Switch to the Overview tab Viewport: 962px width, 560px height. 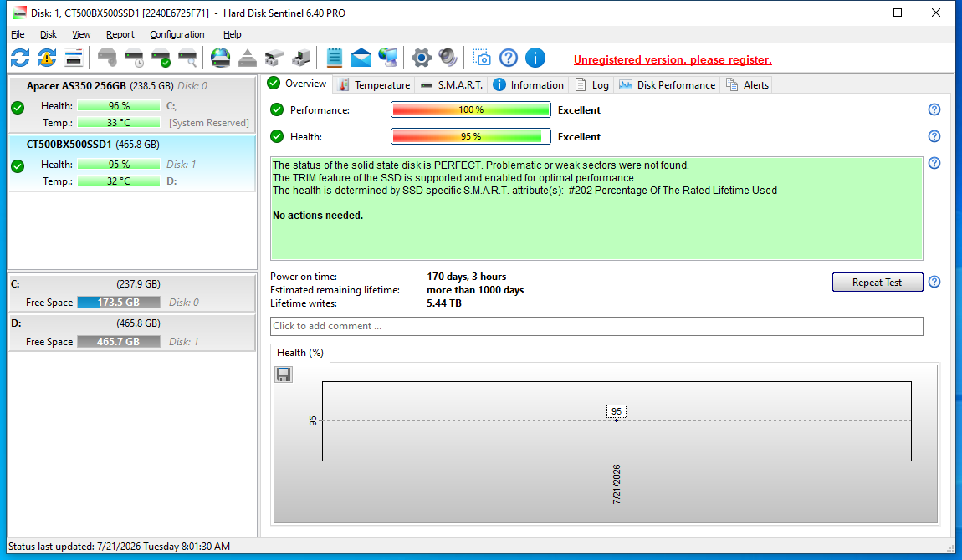tap(298, 84)
